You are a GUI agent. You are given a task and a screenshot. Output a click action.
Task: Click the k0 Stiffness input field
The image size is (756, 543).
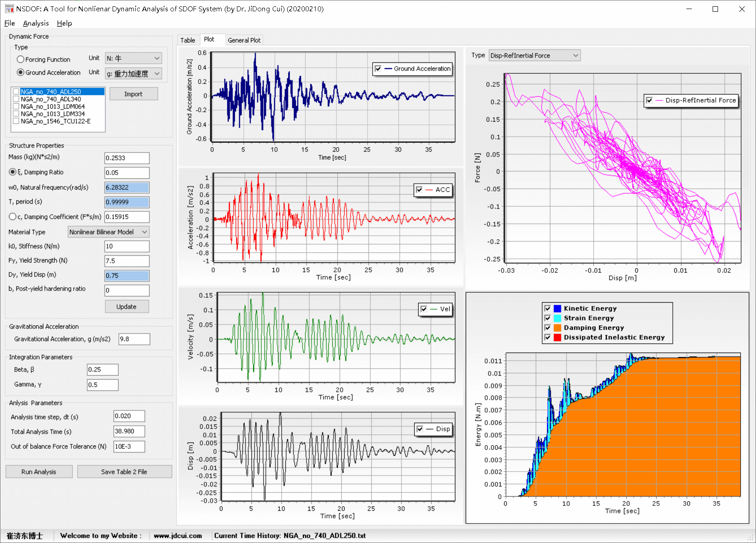127,246
